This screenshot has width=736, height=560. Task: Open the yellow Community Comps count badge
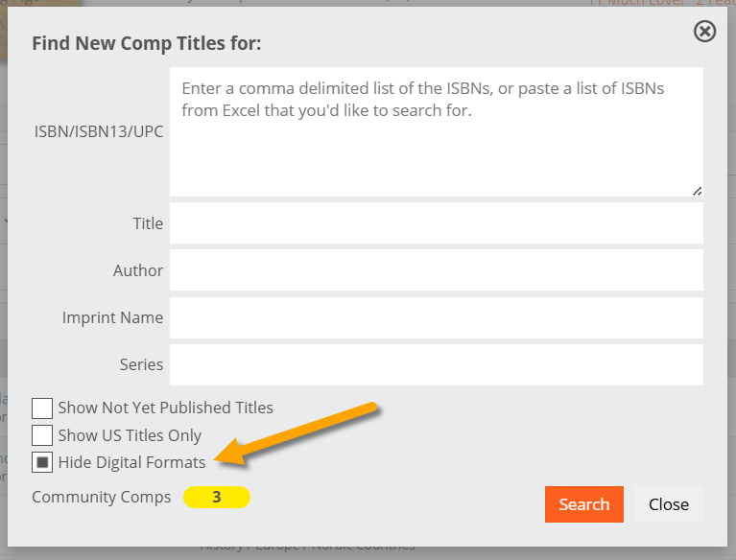[217, 497]
